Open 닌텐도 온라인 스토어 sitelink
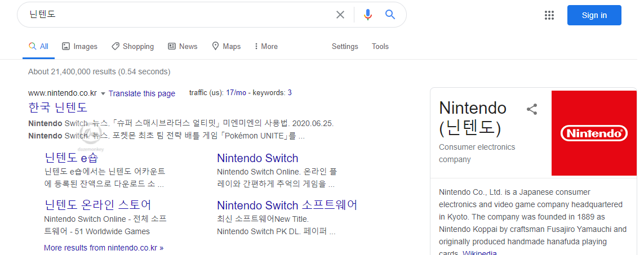Screen dimensions: 644x255 click(x=97, y=204)
